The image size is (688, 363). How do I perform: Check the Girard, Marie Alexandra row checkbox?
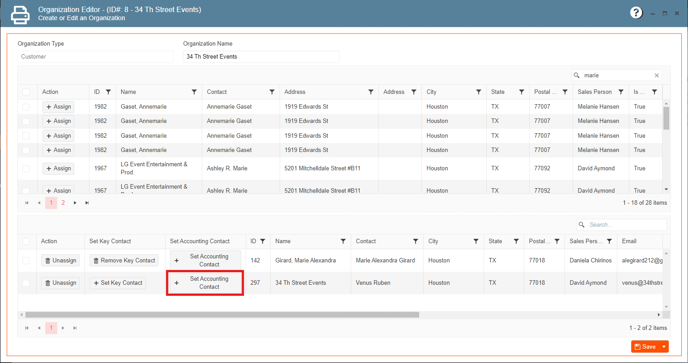(26, 261)
